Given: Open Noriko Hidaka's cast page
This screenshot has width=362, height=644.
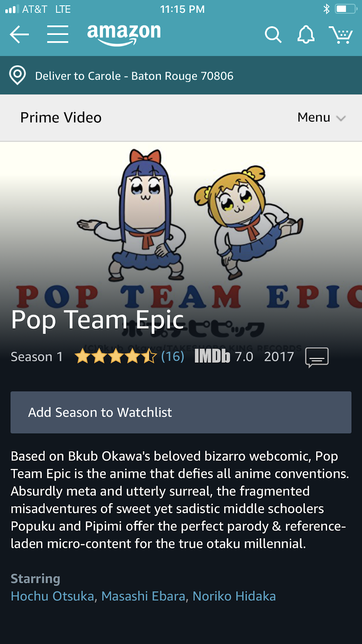Looking at the screenshot, I should [234, 596].
